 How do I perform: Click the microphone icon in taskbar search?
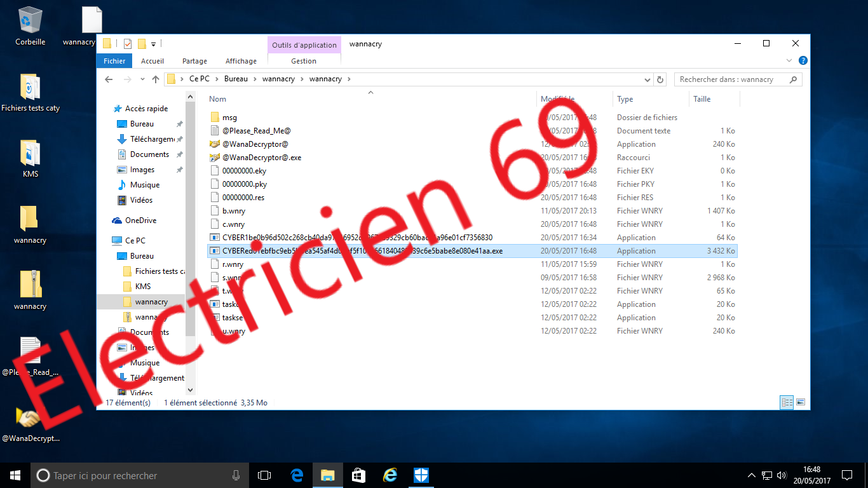236,475
